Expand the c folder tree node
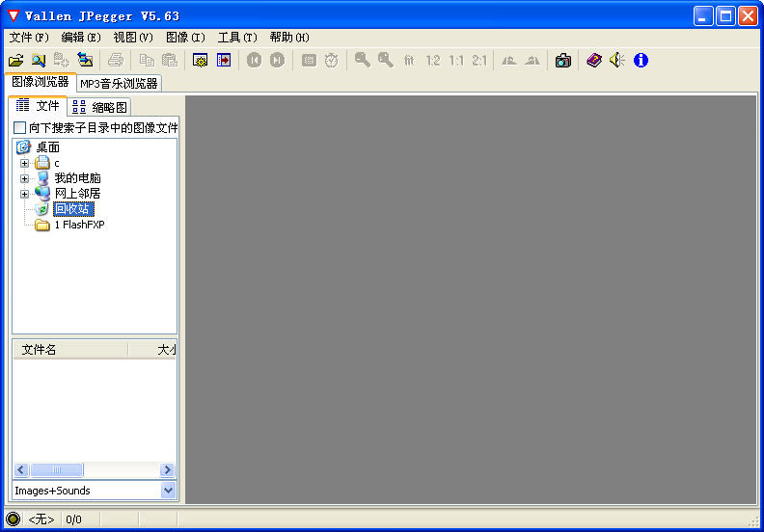Image resolution: width=764 pixels, height=532 pixels. [x=25, y=163]
